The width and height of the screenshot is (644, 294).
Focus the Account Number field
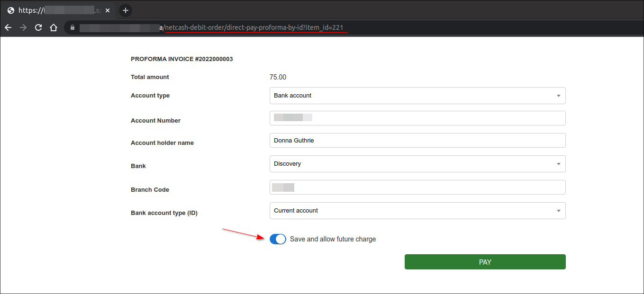(417, 118)
